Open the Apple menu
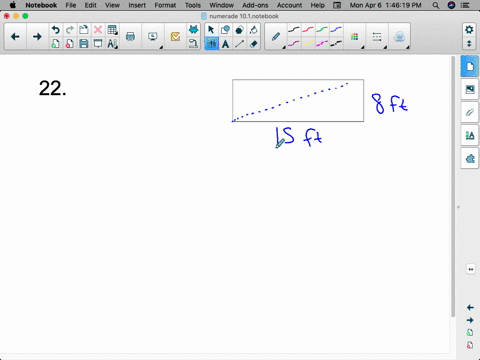The height and width of the screenshot is (360, 480). [13, 5]
